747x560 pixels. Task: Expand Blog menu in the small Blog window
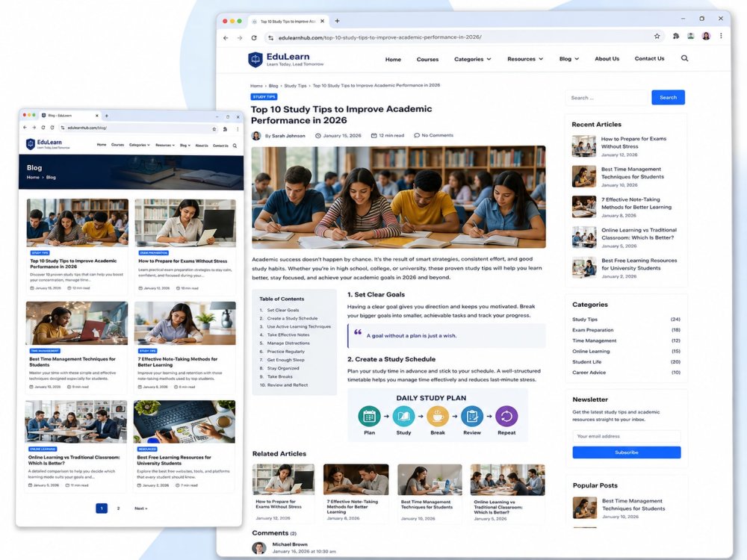point(185,146)
